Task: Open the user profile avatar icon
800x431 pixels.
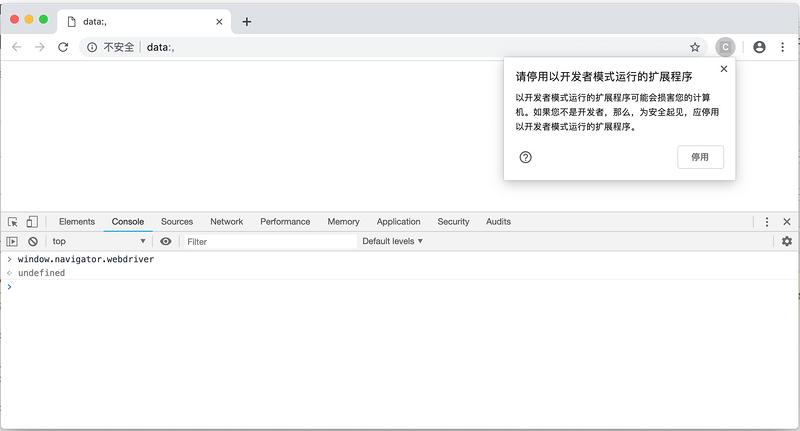Action: point(759,47)
